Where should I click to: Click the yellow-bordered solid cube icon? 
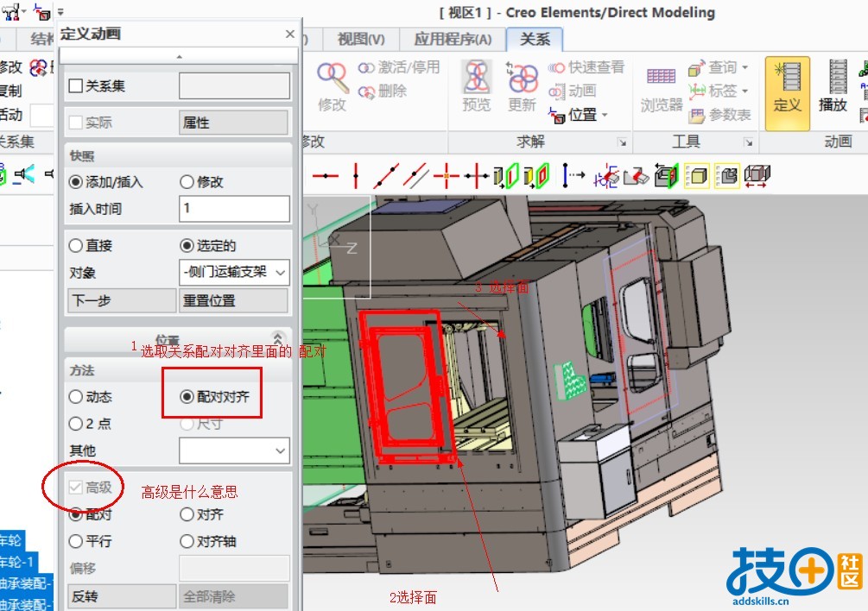click(x=697, y=176)
